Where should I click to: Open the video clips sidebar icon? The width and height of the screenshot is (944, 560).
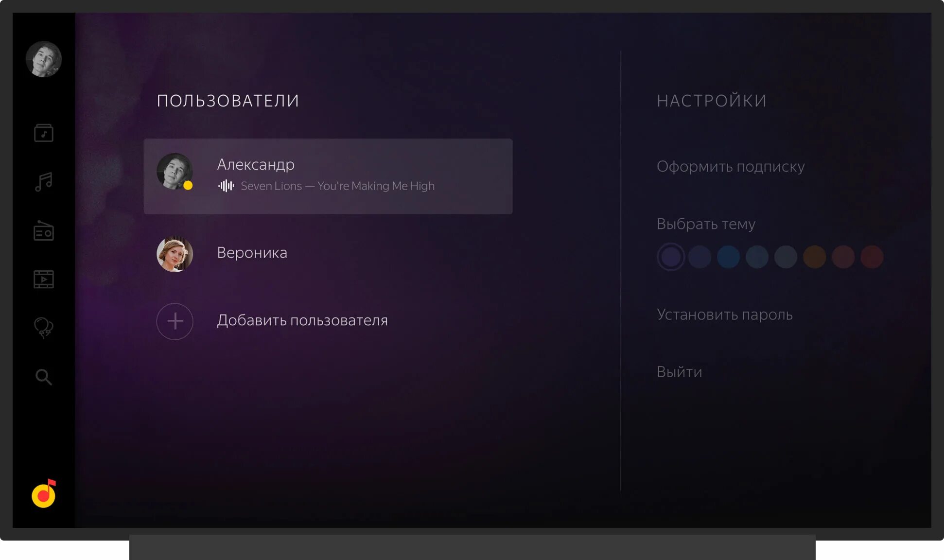coord(44,280)
